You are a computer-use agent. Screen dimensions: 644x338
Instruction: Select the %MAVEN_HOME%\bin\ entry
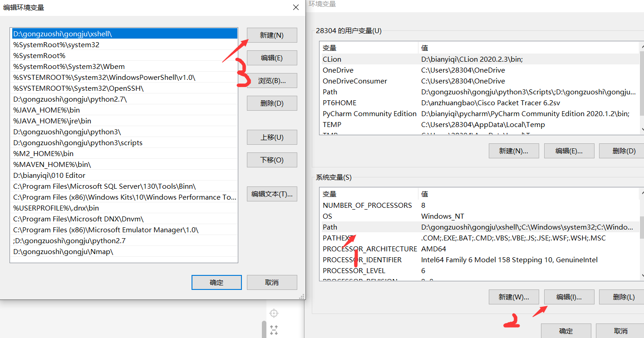(124, 164)
